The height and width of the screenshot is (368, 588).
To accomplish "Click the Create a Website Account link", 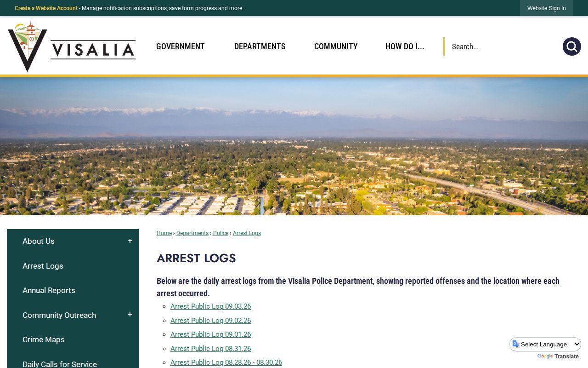I will 46,8.
